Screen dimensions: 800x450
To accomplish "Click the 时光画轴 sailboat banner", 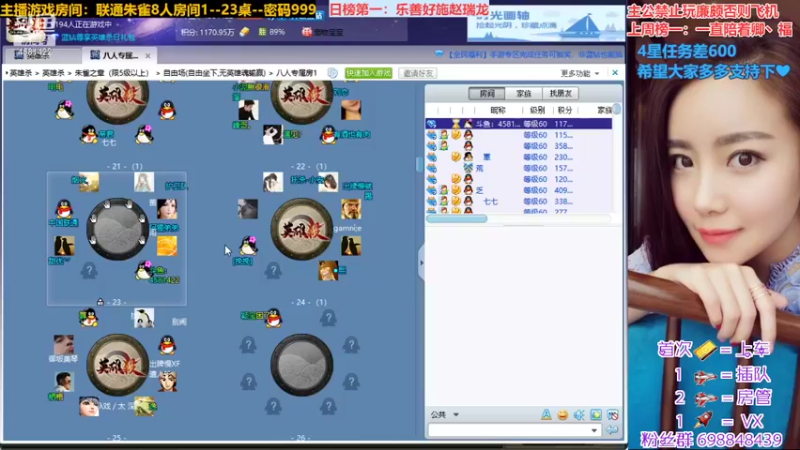I will pos(545,24).
